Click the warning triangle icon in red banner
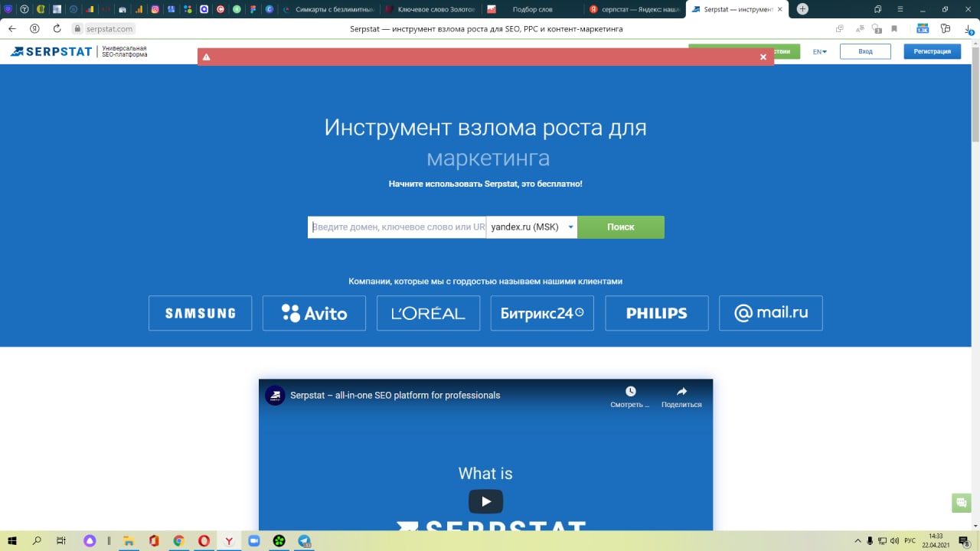 (207, 57)
